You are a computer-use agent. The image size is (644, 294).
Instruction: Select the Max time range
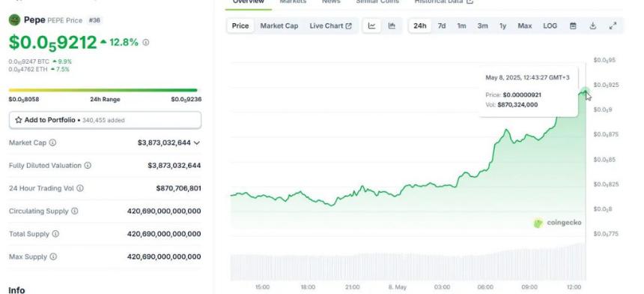tap(524, 26)
